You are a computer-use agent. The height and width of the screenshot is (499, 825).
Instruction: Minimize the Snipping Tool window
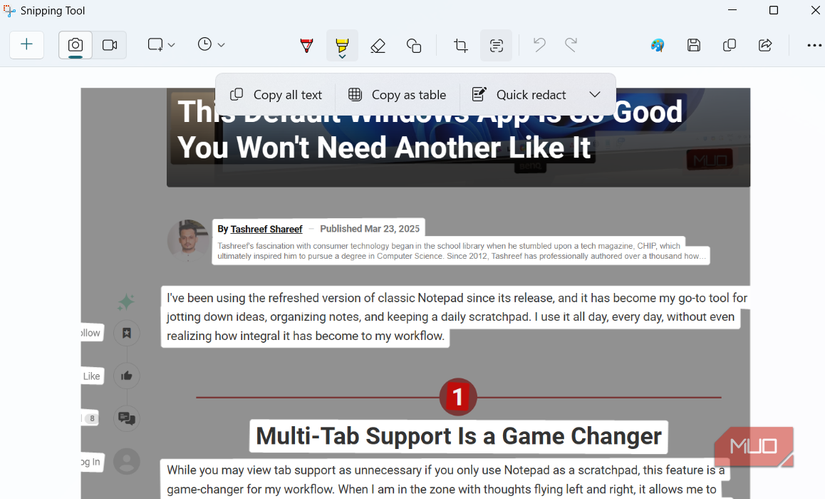(732, 10)
